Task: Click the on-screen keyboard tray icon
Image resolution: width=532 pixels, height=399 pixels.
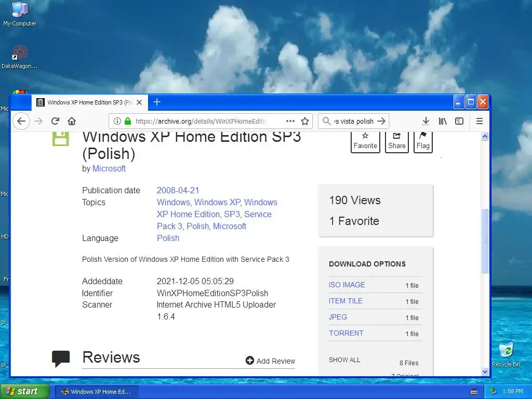Action: pyautogui.click(x=474, y=392)
